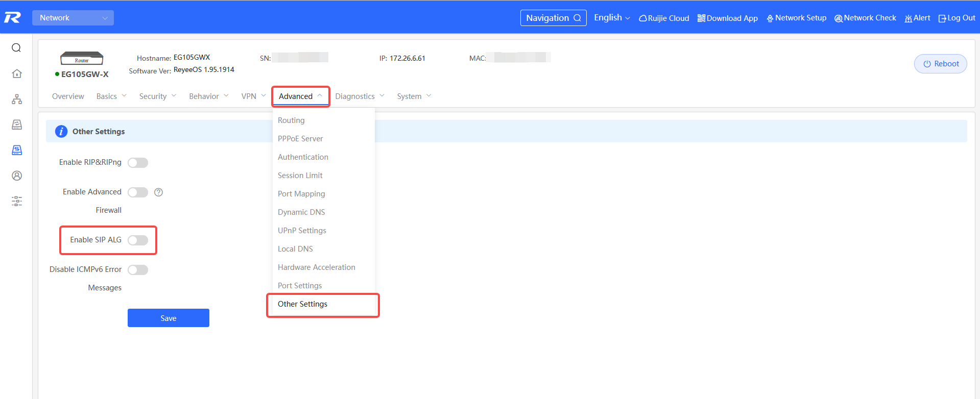Screen dimensions: 980x399
Task: Turn on the Enable SIP ALG switch
Action: (138, 240)
